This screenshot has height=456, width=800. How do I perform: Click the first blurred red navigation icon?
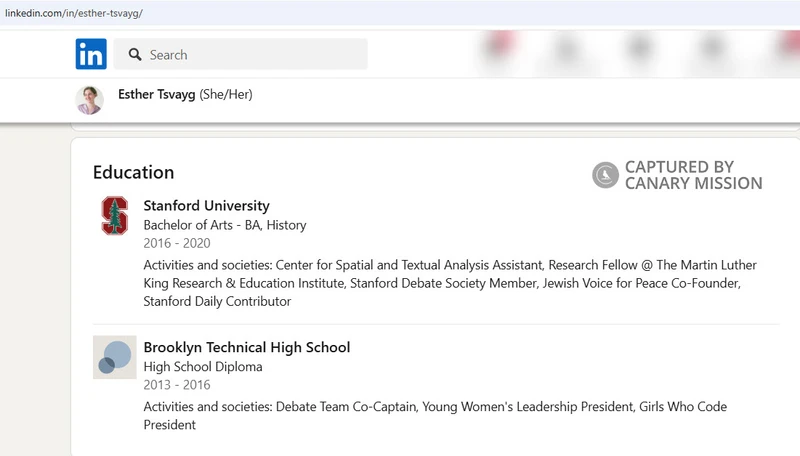pyautogui.click(x=500, y=46)
